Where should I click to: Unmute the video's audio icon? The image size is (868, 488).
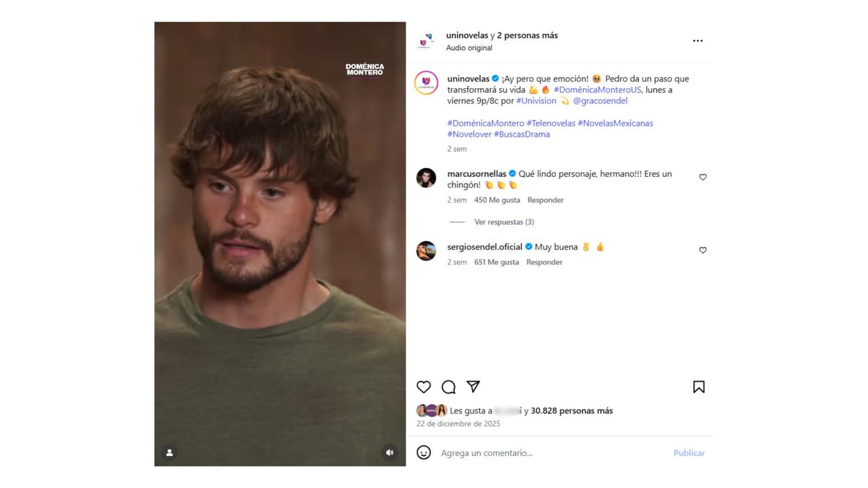[x=389, y=452]
